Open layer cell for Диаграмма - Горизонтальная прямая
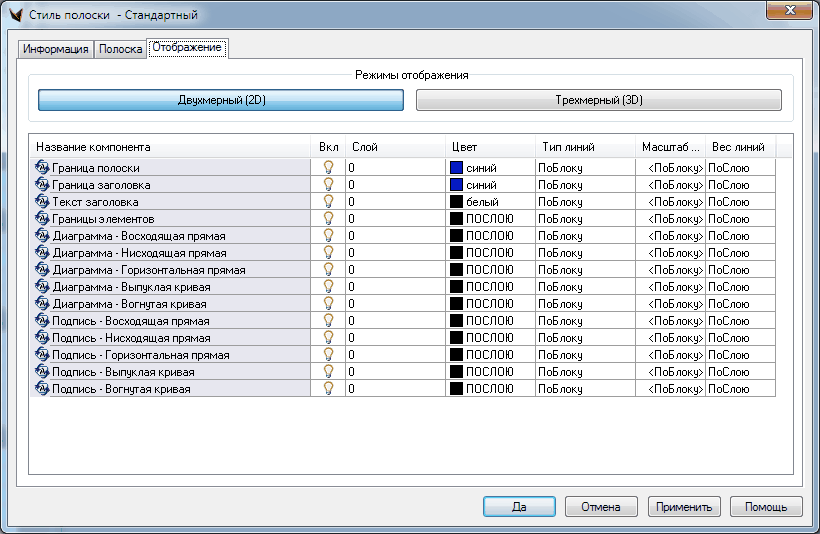 [394, 270]
